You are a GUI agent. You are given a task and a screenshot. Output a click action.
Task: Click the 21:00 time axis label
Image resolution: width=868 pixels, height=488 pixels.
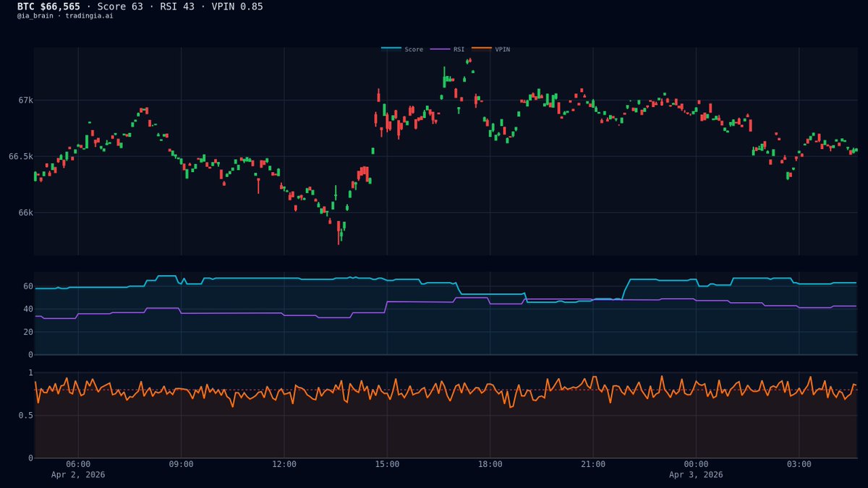coord(593,464)
